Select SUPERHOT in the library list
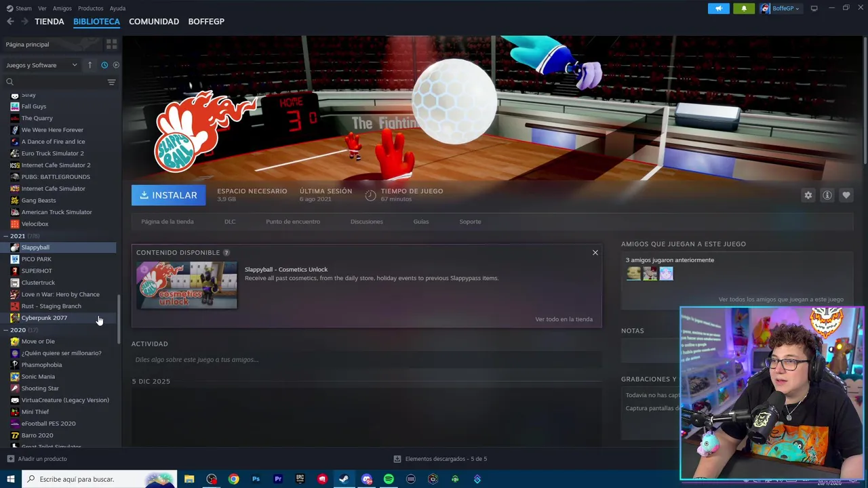 (37, 271)
